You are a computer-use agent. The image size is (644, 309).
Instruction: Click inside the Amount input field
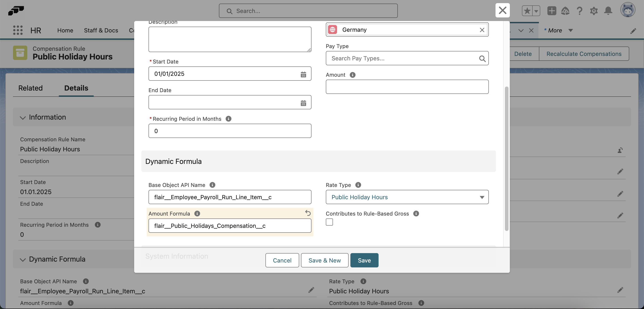(x=407, y=87)
